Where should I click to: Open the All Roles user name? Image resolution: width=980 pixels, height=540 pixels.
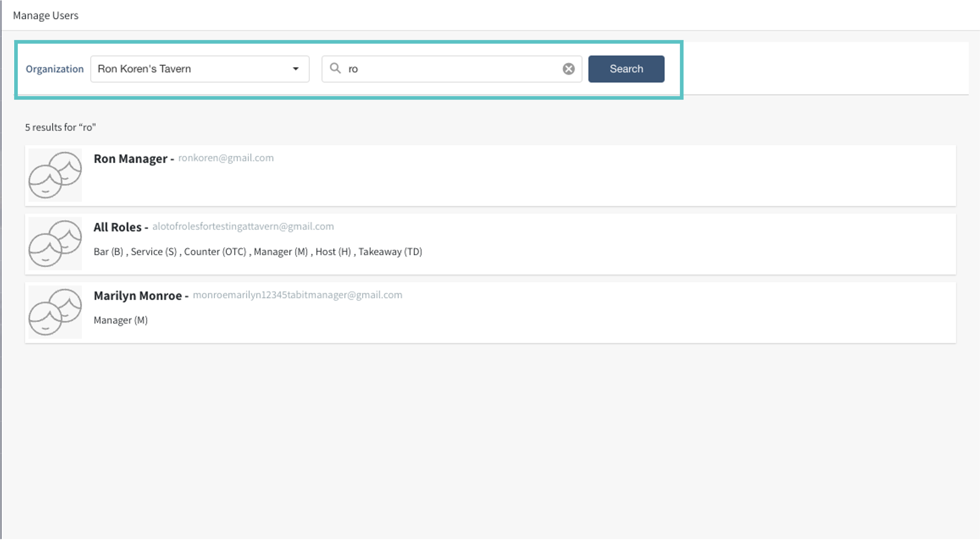pos(118,227)
